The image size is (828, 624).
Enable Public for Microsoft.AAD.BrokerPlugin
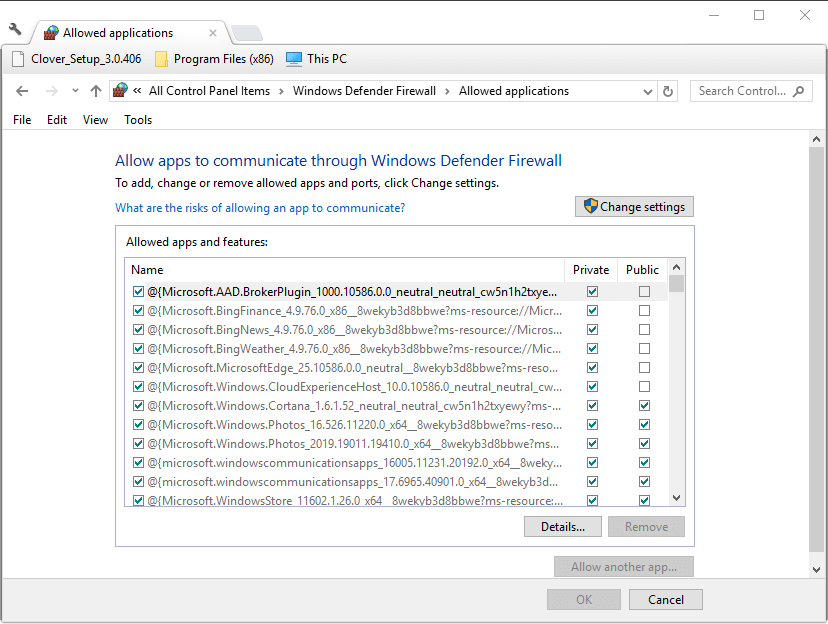tap(644, 291)
